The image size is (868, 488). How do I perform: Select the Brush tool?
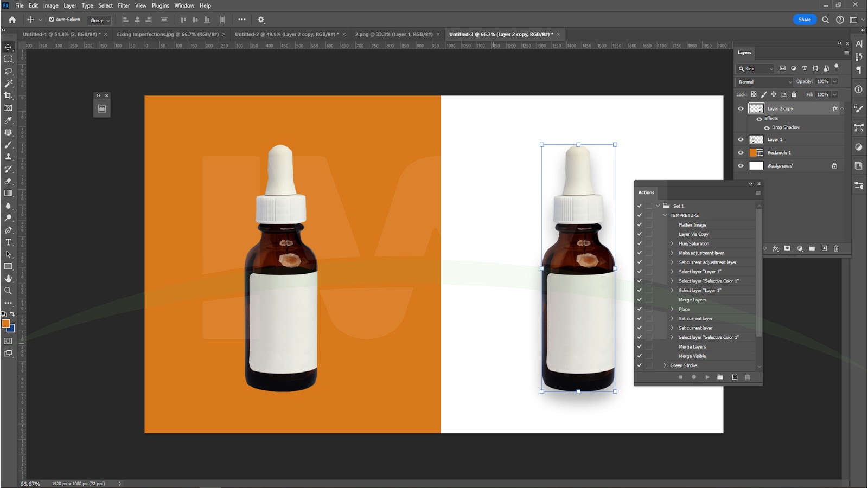[8, 145]
